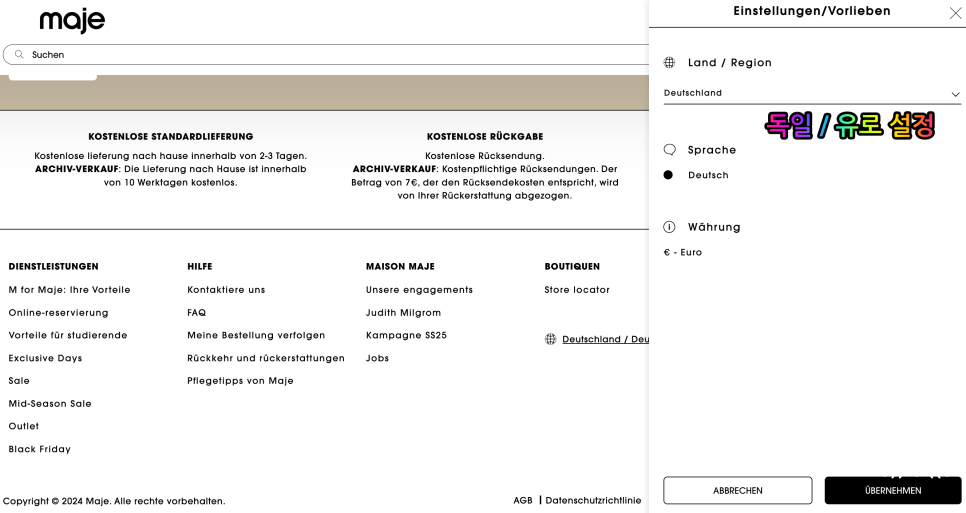This screenshot has height=513, width=966.
Task: Open Rückkehr und rückerstattungen link
Action: click(x=266, y=358)
